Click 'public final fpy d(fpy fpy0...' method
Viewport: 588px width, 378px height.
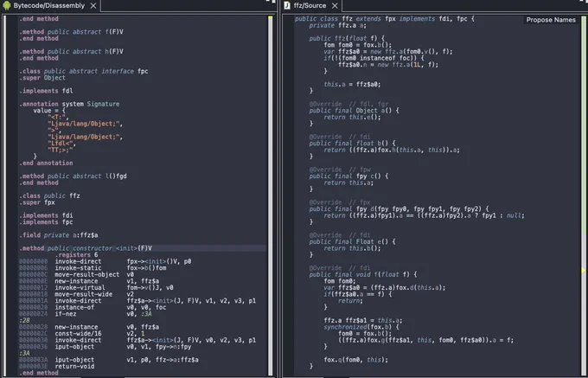coord(399,208)
